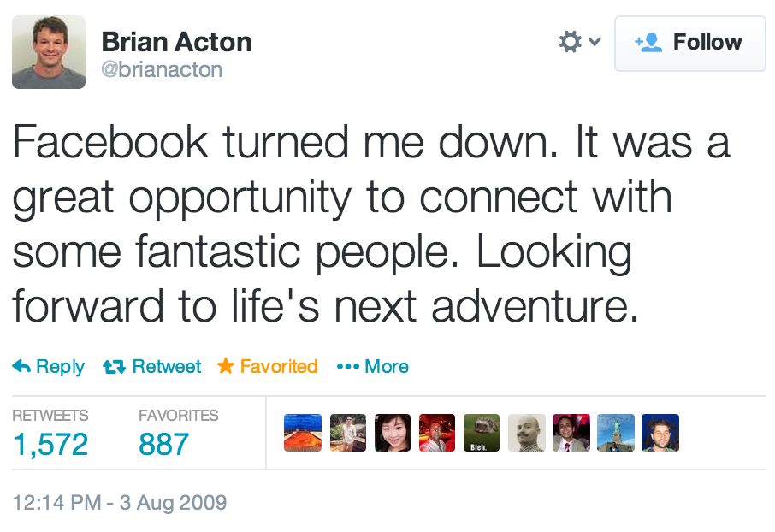Open the 12:14 PM timestamp link

point(120,502)
